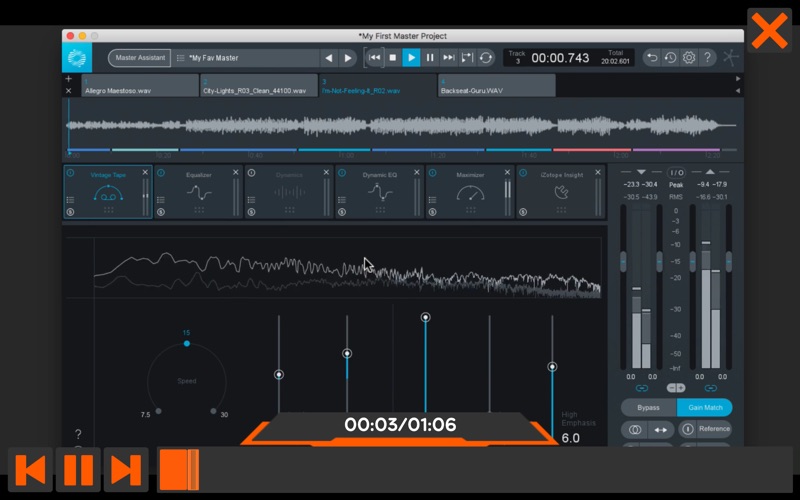
Task: Open the Reference button
Action: [706, 429]
